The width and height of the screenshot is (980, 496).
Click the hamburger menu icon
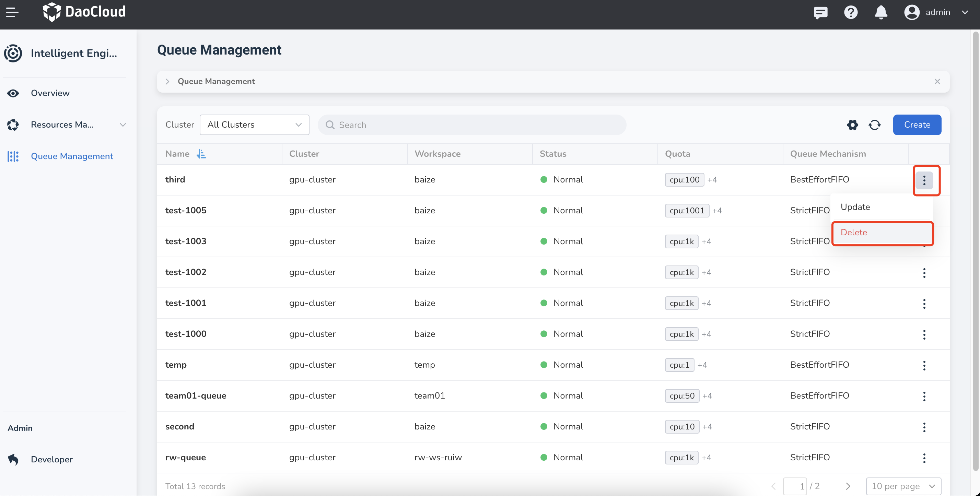tap(12, 12)
